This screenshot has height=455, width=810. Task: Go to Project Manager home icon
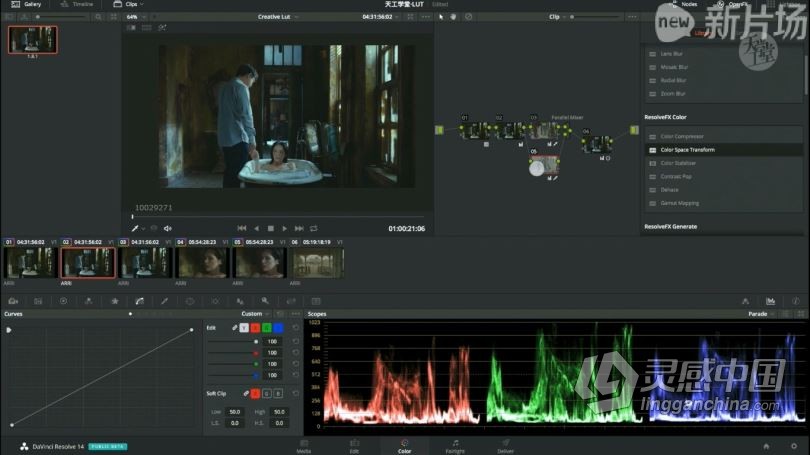(x=766, y=446)
